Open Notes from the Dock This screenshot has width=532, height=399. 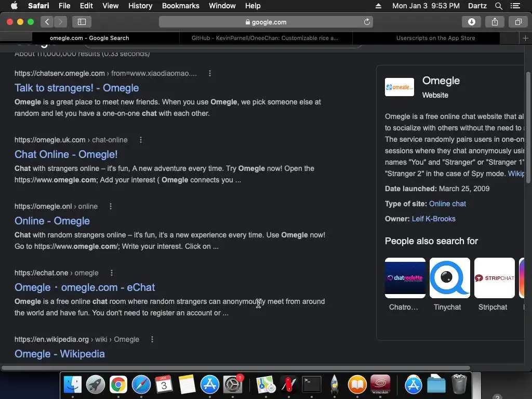coord(187,384)
